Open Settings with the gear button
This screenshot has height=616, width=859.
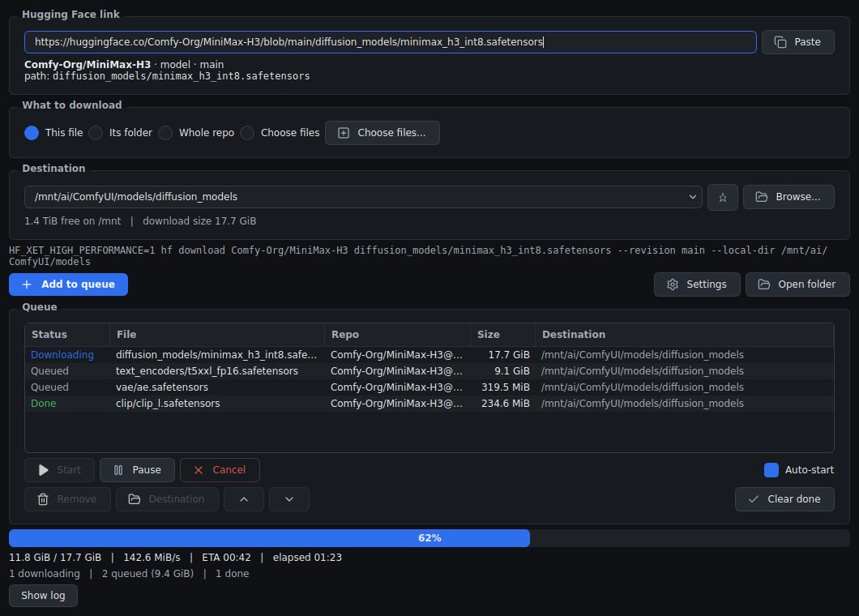click(x=697, y=284)
